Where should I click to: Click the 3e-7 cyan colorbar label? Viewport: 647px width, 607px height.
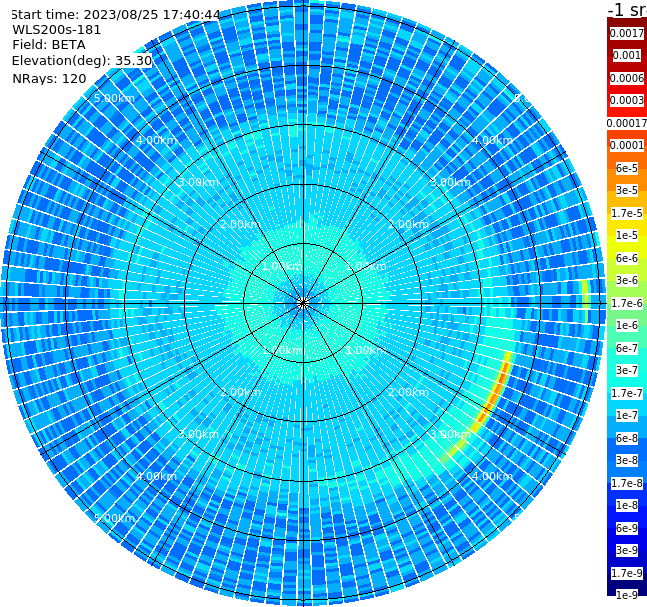click(627, 370)
